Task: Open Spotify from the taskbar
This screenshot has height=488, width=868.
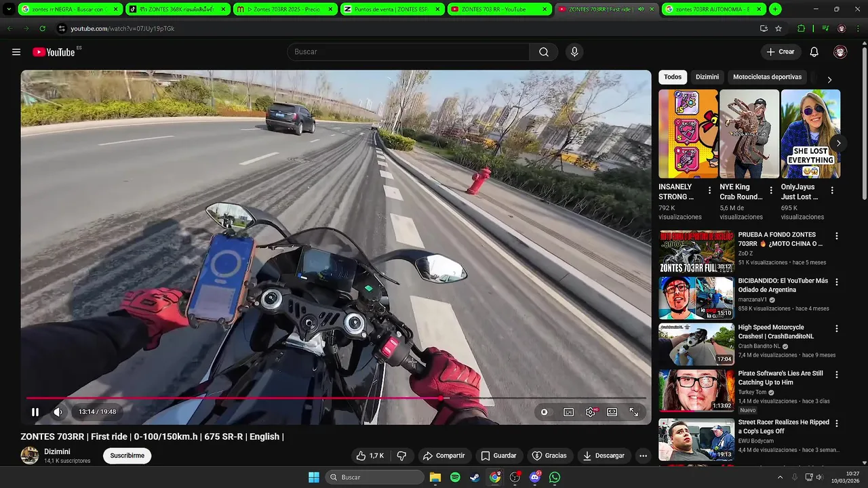Action: [455, 477]
